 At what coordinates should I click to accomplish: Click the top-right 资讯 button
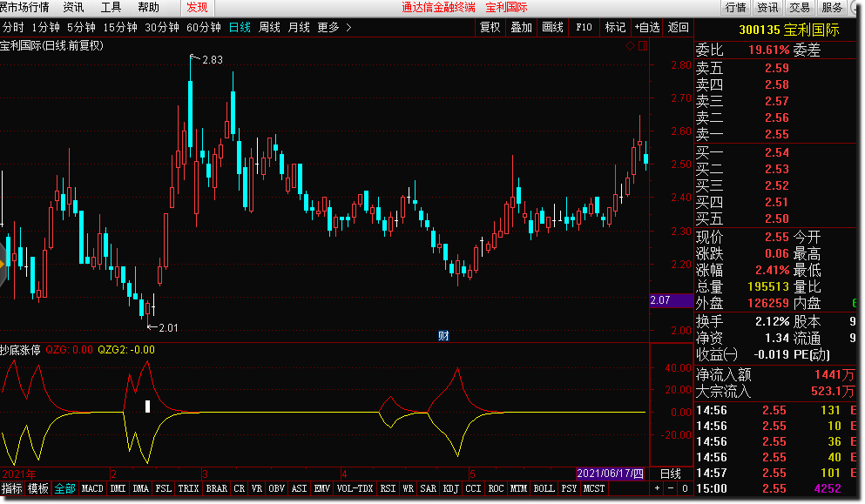767,8
